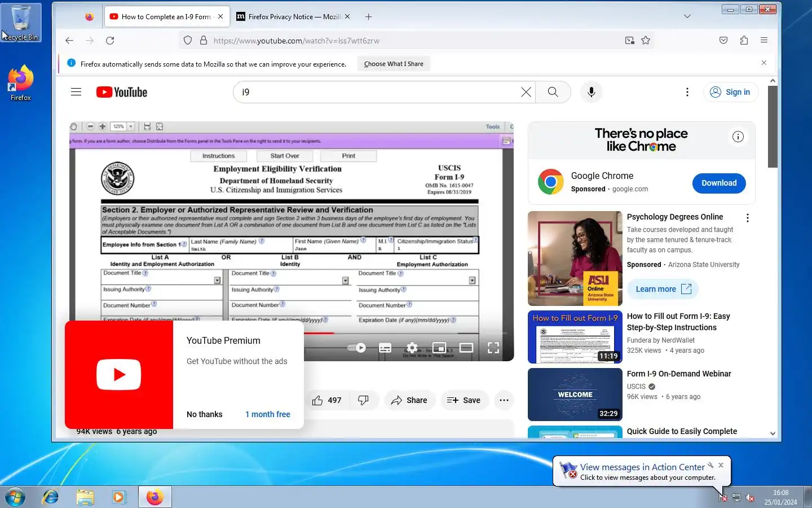
Task: Expand List B Document Title dropdown
Action: (345, 281)
